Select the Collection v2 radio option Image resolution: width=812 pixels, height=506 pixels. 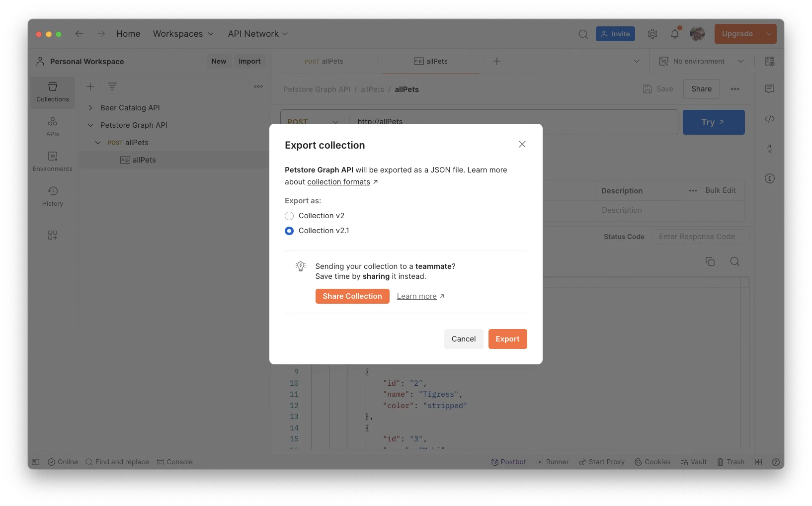click(289, 216)
